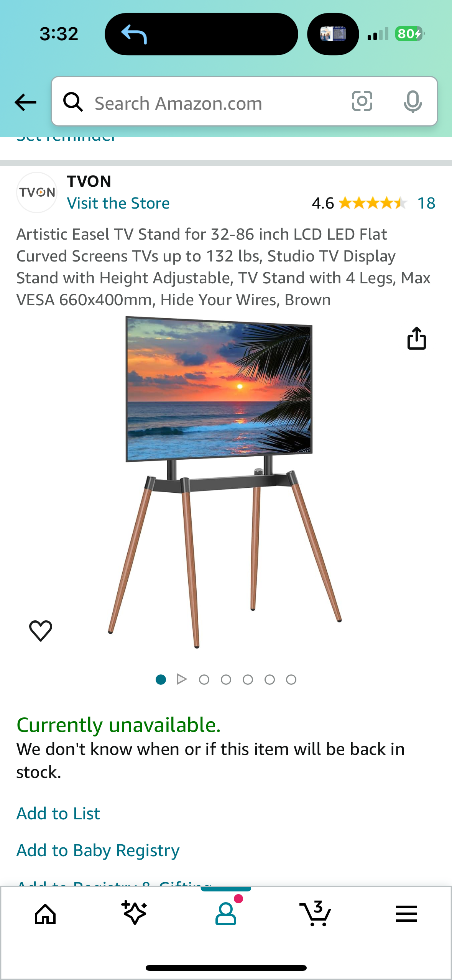Click Add to List link
Screen dimensions: 452x980
[x=58, y=813]
